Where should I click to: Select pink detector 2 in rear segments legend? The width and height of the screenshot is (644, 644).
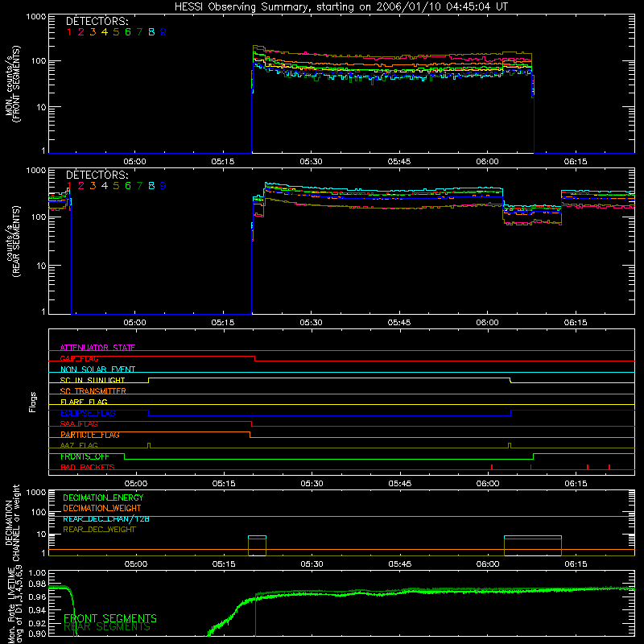81,186
